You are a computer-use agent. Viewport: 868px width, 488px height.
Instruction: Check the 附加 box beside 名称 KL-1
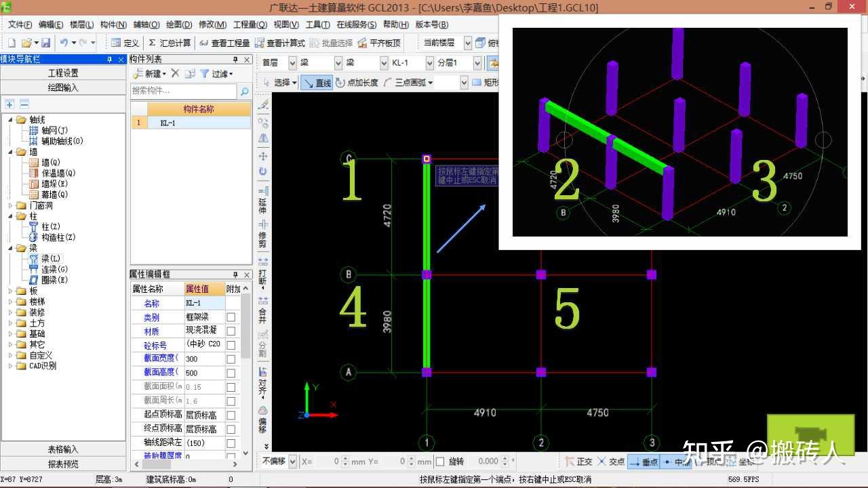pos(231,302)
